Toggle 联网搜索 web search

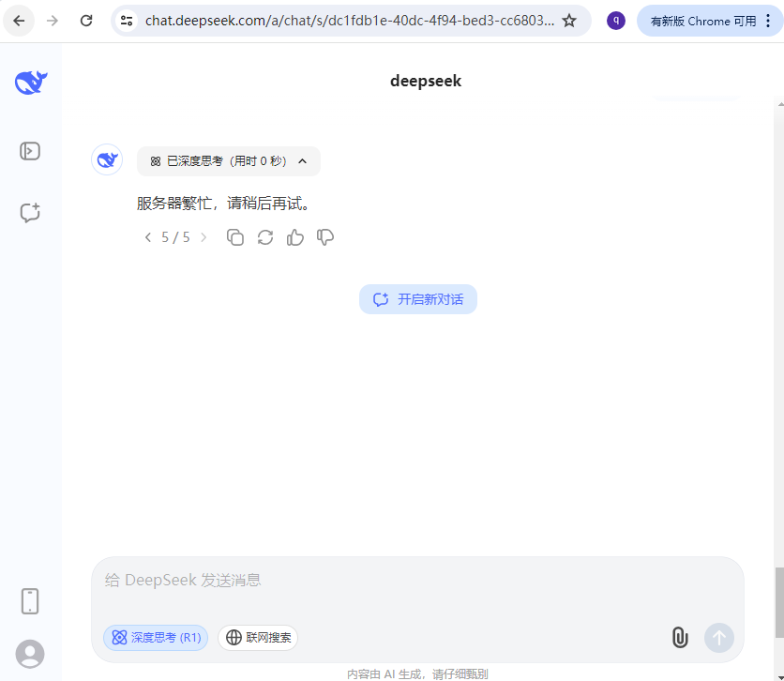tap(258, 638)
